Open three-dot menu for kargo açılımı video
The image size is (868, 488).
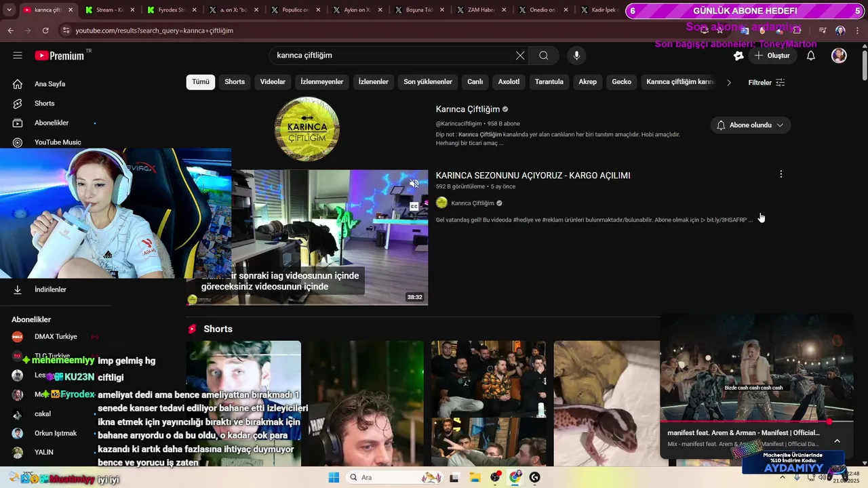point(781,174)
